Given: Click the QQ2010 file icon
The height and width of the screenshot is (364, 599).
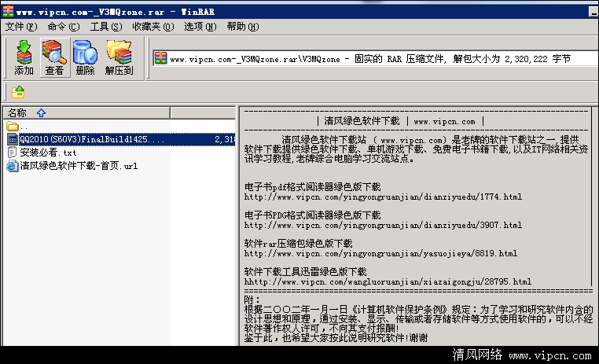Looking at the screenshot, I should 13,139.
